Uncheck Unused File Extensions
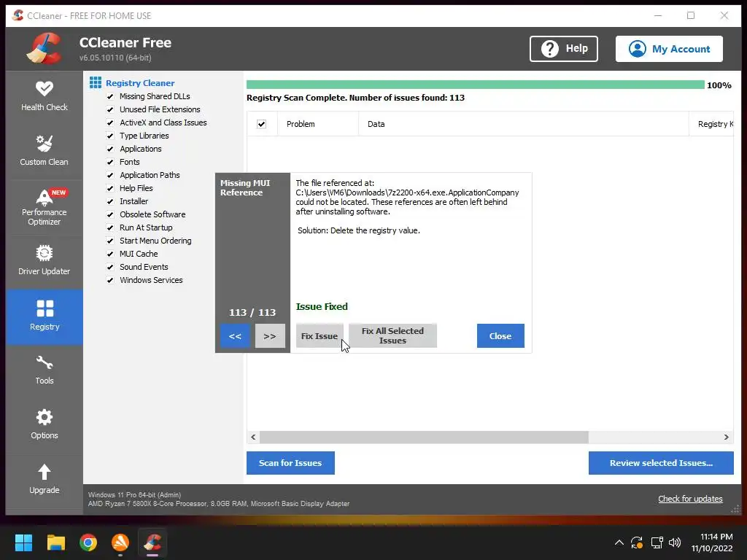 [110, 109]
